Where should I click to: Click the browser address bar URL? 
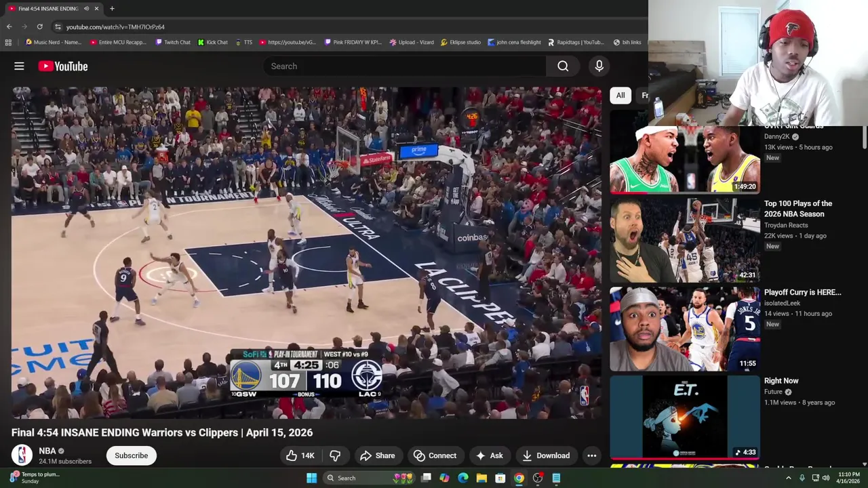tap(115, 26)
